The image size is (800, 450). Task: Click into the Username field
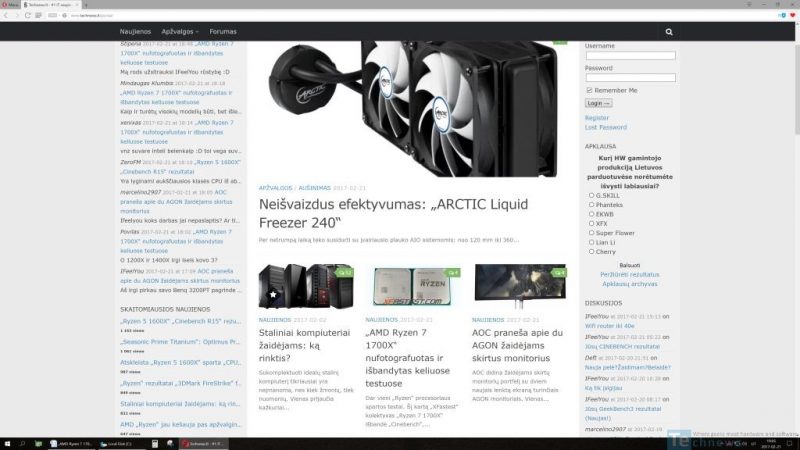630,56
